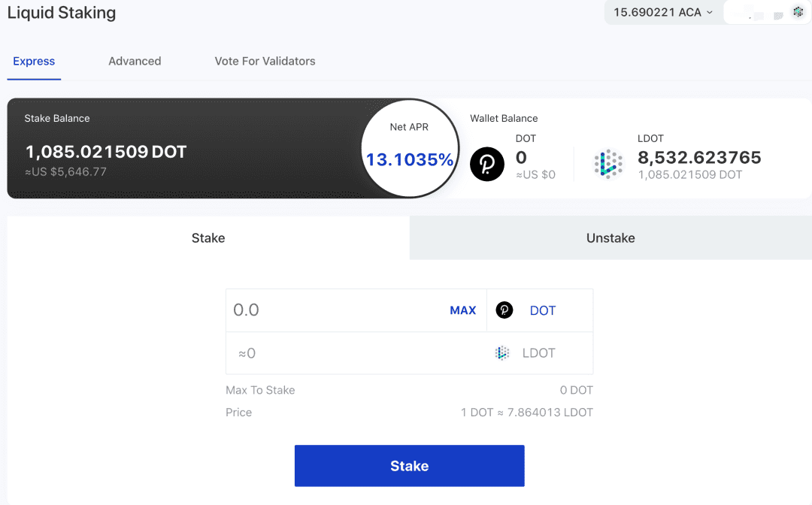
Task: Click the Max To Stake label
Action: tap(260, 390)
